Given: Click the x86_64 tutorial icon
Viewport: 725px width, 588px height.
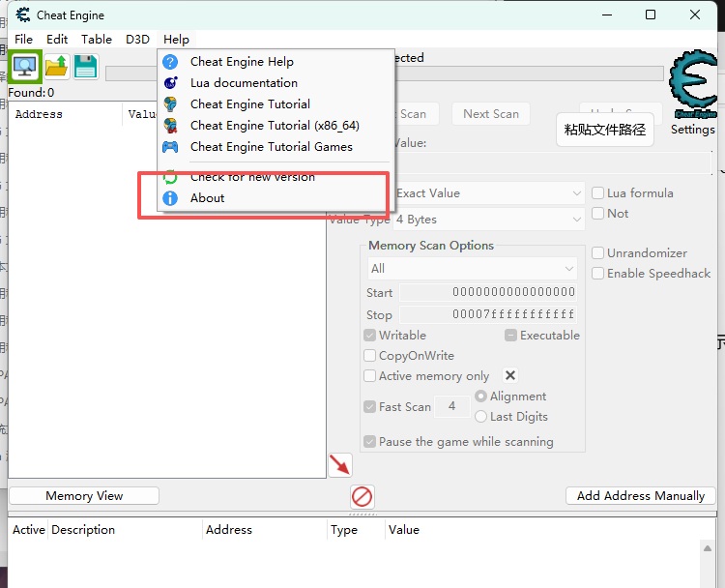Looking at the screenshot, I should (170, 126).
